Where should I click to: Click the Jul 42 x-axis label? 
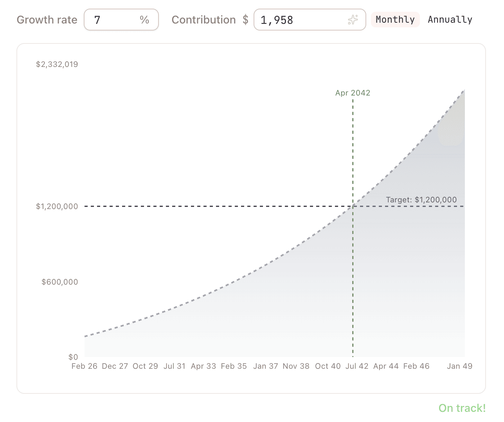pyautogui.click(x=357, y=366)
